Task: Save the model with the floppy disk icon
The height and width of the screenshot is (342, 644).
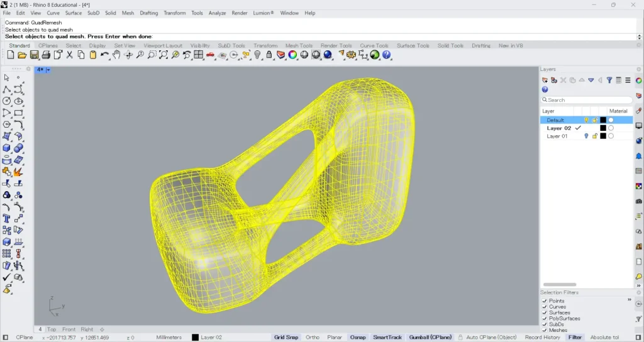Action: point(34,55)
